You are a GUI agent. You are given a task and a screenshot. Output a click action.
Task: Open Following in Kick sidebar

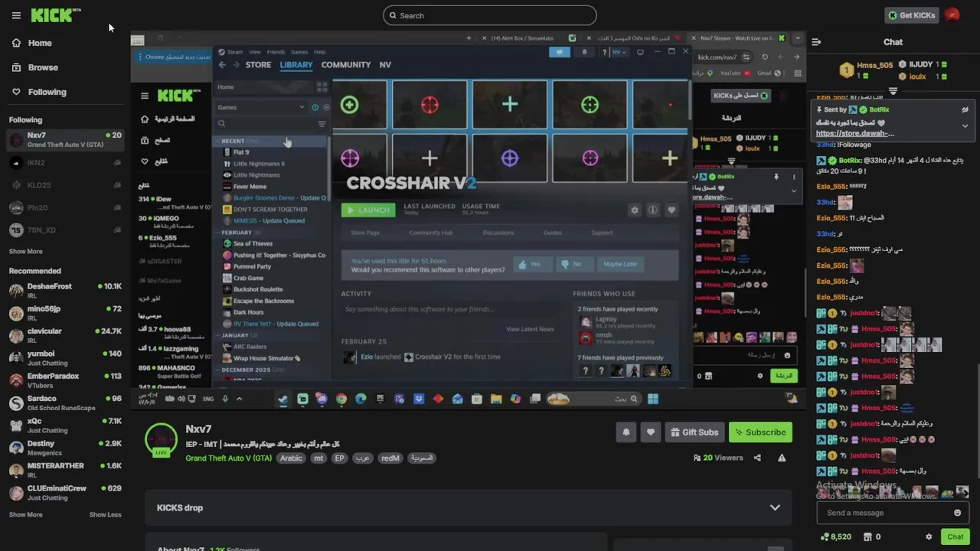click(x=38, y=92)
